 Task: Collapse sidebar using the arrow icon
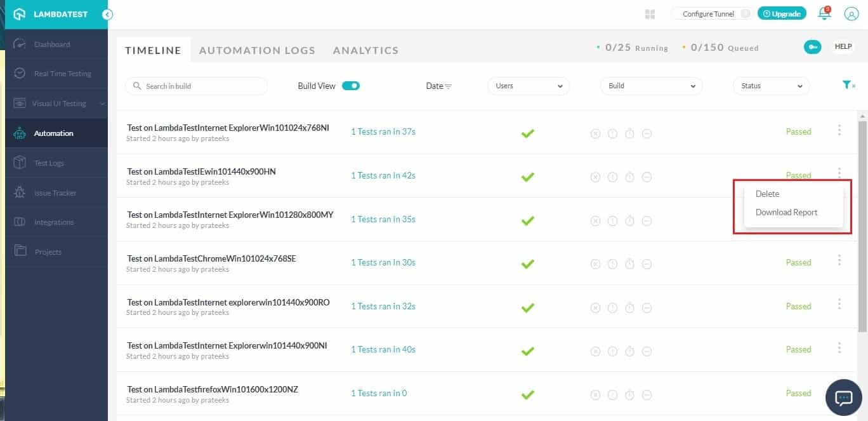[x=107, y=14]
